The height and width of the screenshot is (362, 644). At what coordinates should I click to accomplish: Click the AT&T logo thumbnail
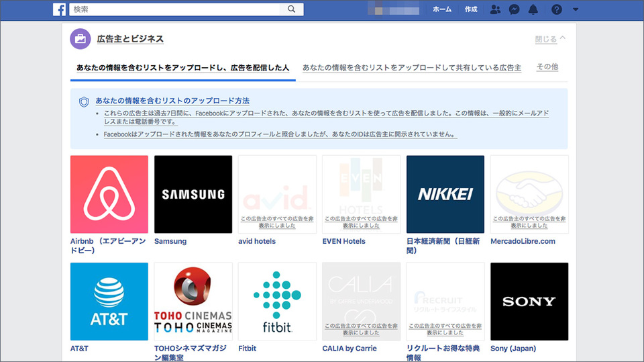click(109, 302)
